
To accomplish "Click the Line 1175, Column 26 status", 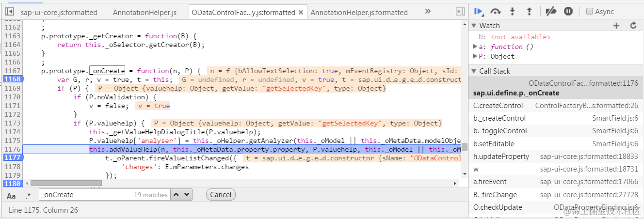I will [x=43, y=210].
